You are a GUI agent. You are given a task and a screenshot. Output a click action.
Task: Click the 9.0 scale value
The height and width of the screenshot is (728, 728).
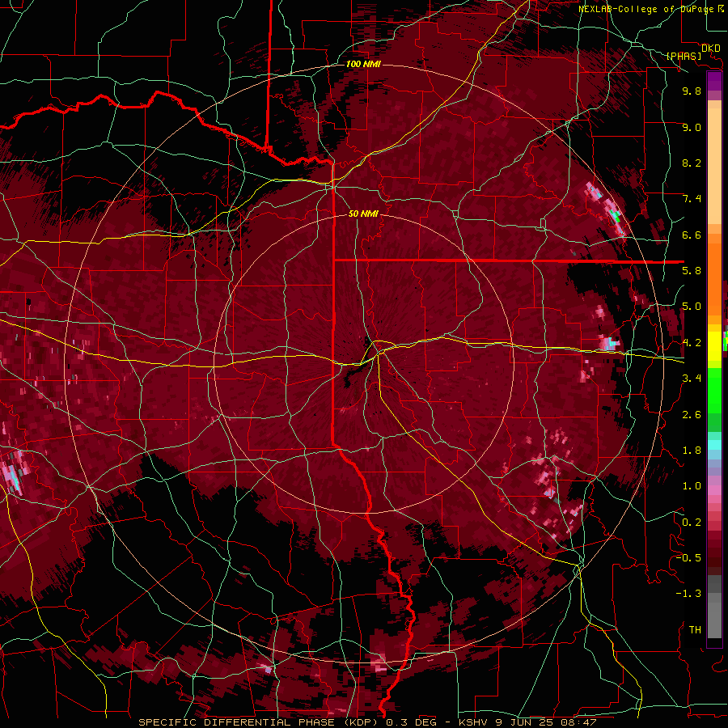(x=692, y=127)
